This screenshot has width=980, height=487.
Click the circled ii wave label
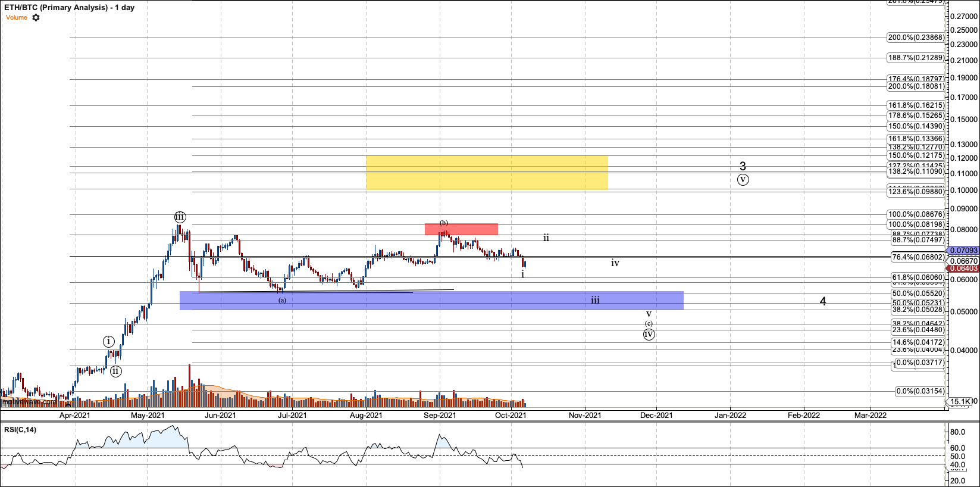(x=116, y=371)
